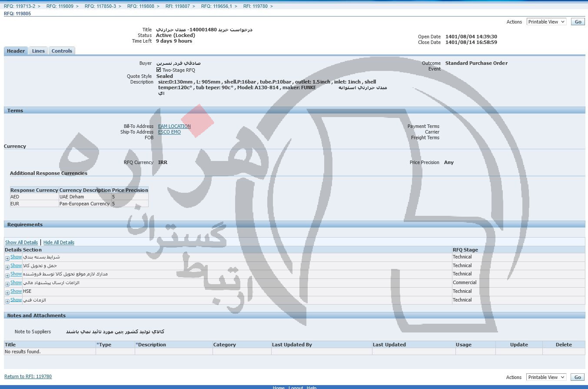
Task: Expand plus icon in the Commercial stage row
Action: (x=7, y=284)
